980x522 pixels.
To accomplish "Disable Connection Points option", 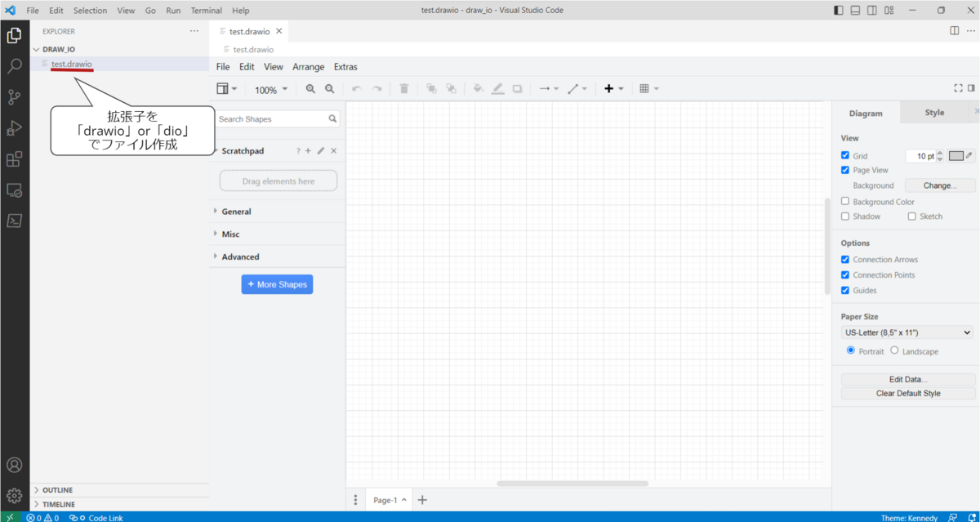I will pos(845,274).
